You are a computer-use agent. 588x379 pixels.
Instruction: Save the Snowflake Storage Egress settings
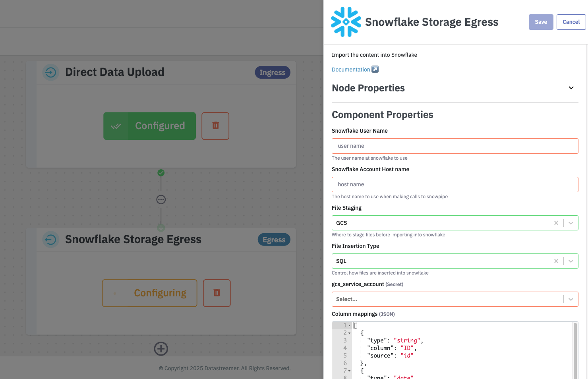(x=541, y=22)
